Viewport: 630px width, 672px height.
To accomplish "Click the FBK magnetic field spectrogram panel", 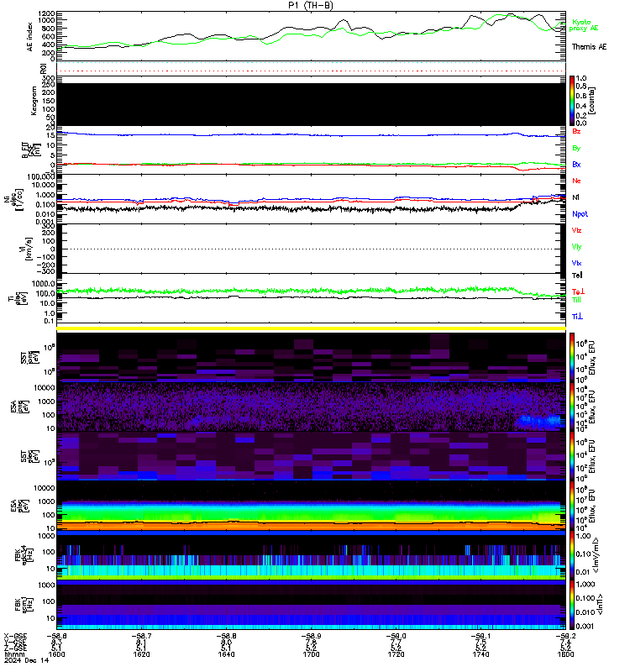I will tap(311, 605).
